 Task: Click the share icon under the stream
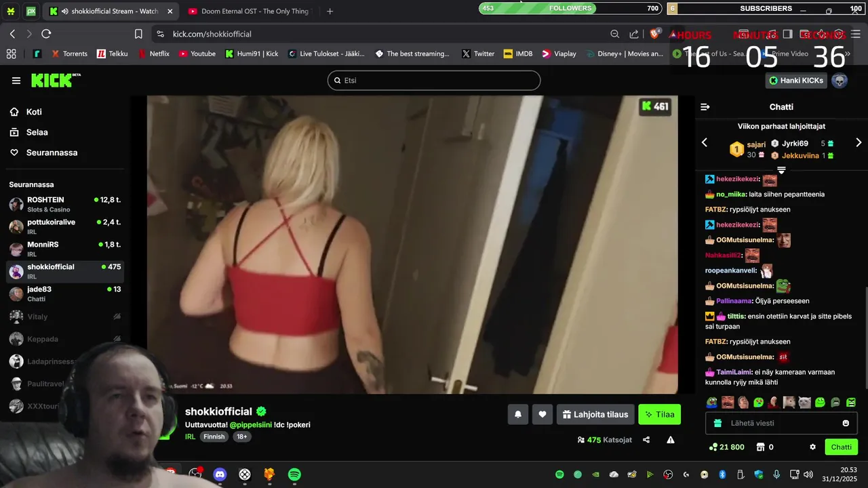coord(646,440)
